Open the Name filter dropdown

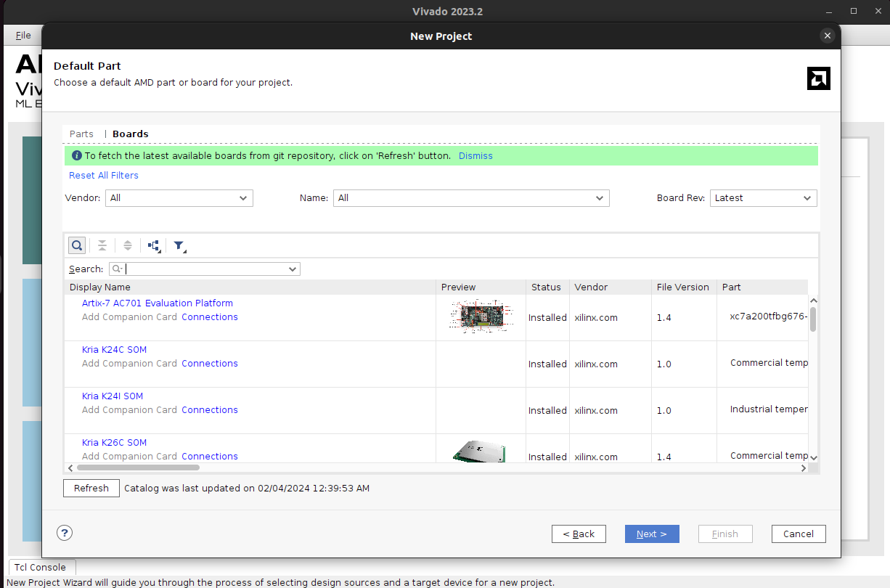coord(471,197)
